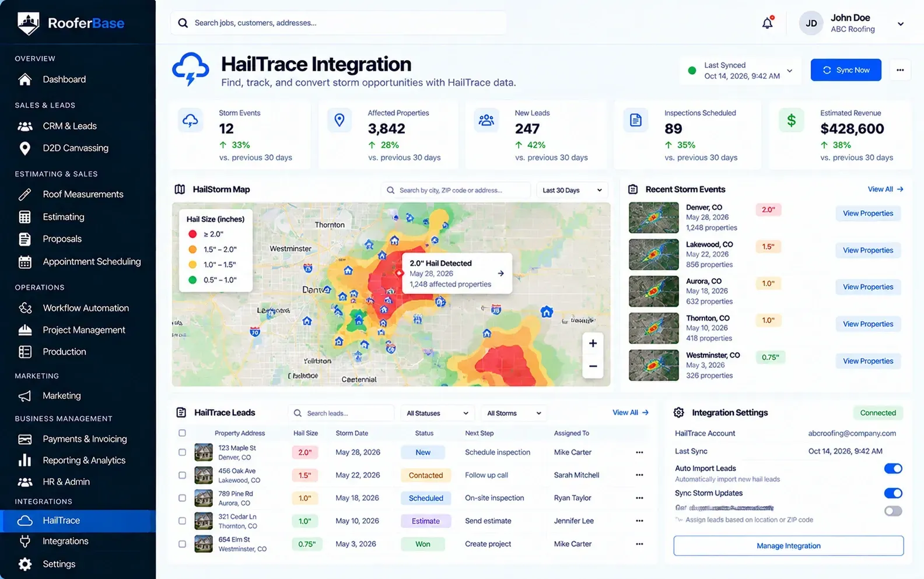Image resolution: width=924 pixels, height=579 pixels.
Task: Click the Search leads input field
Action: coord(342,413)
